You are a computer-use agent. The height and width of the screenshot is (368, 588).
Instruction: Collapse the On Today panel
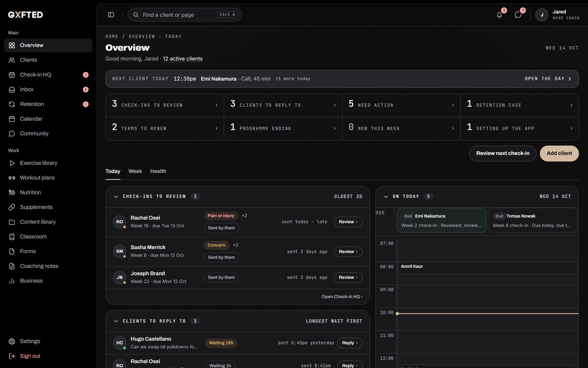click(x=386, y=197)
